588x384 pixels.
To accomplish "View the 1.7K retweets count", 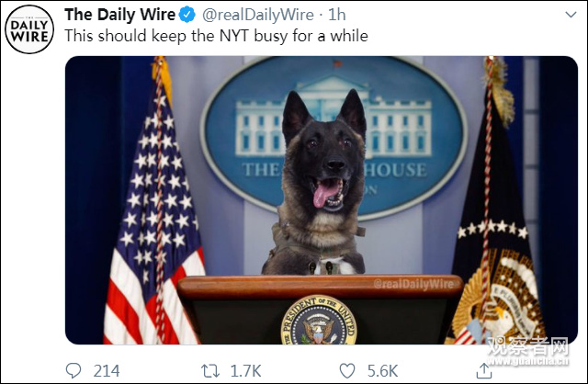I will (245, 371).
